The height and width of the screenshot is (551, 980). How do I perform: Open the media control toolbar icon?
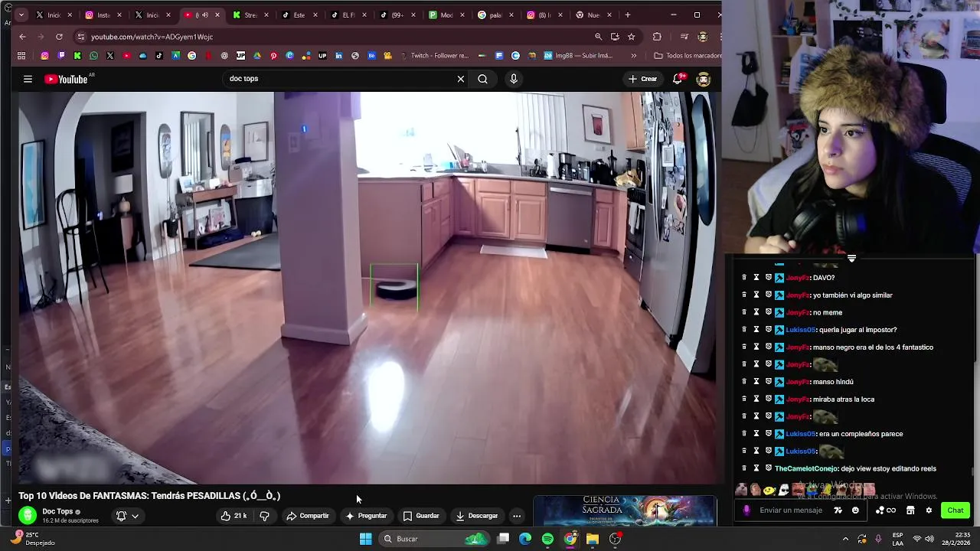[684, 37]
